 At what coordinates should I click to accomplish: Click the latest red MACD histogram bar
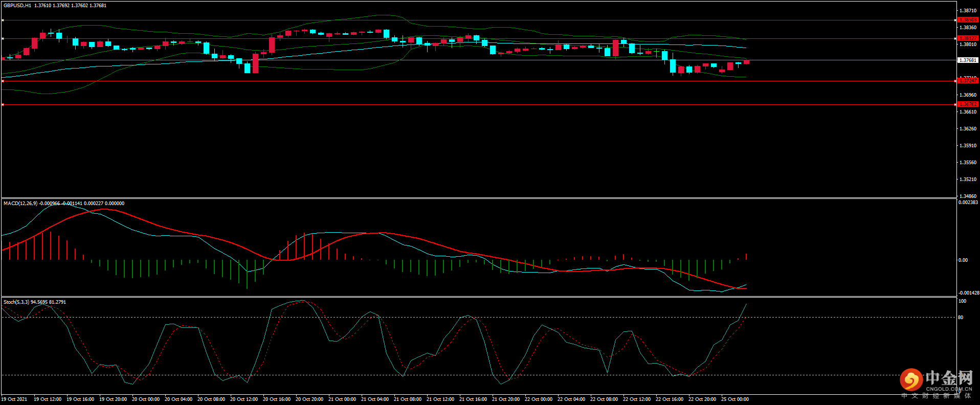[x=746, y=257]
